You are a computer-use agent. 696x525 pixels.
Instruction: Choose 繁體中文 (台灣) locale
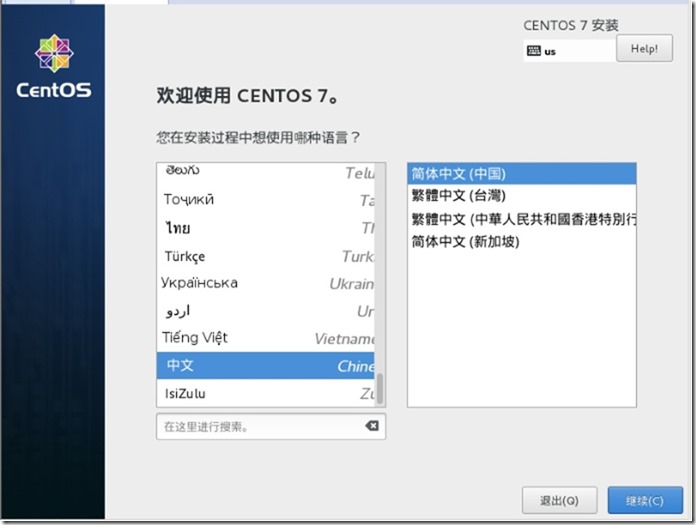pyautogui.click(x=522, y=195)
